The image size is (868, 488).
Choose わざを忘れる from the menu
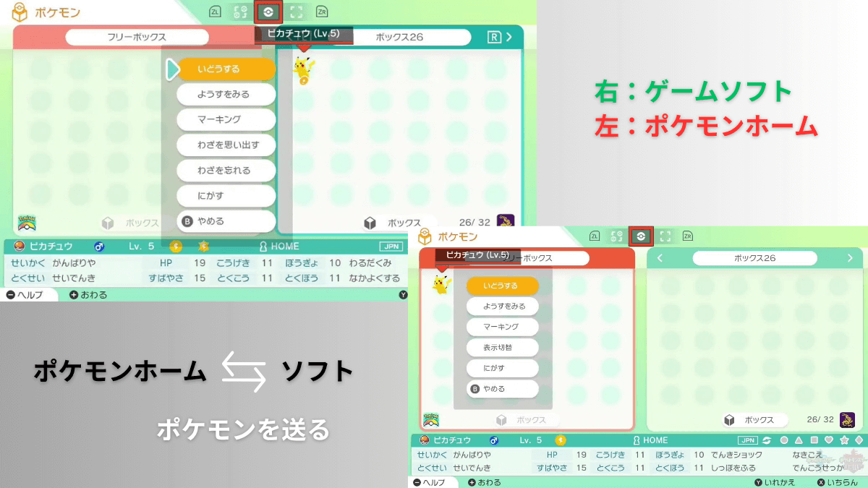[x=226, y=171]
